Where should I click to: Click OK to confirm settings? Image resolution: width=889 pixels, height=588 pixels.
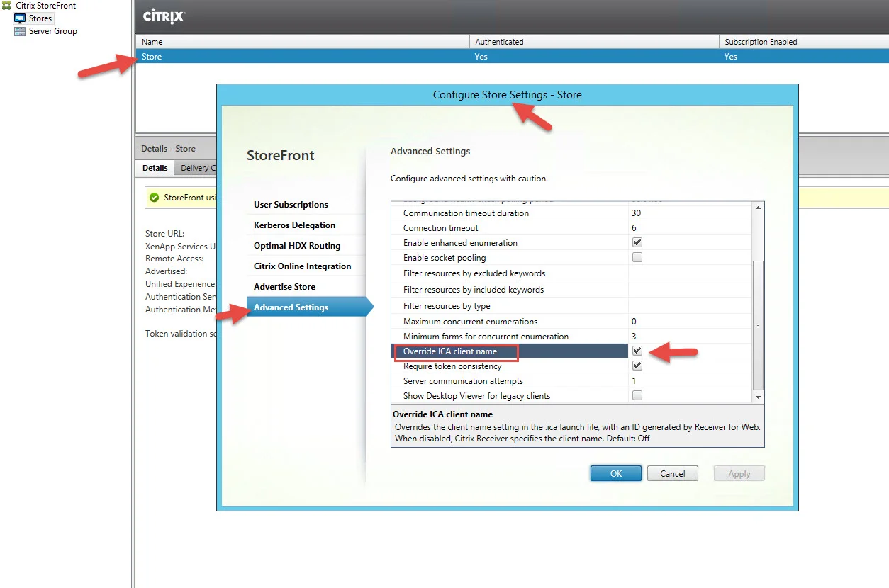616,473
